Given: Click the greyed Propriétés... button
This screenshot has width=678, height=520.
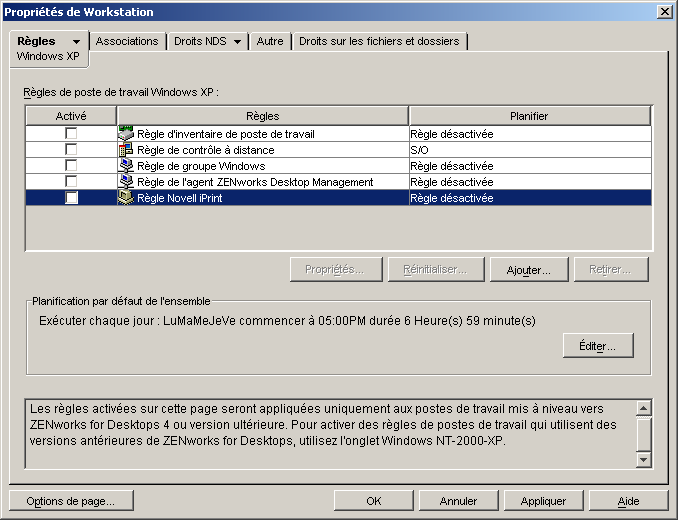Looking at the screenshot, I should [336, 270].
